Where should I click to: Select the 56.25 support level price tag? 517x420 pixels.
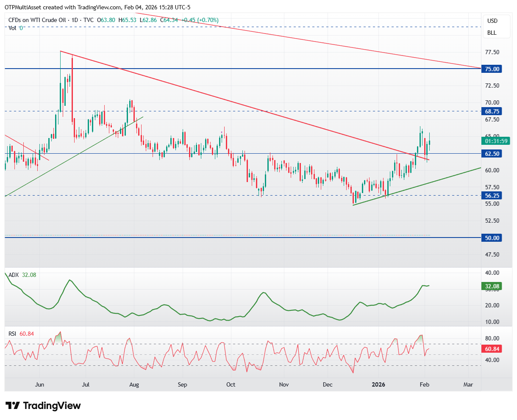(x=492, y=196)
